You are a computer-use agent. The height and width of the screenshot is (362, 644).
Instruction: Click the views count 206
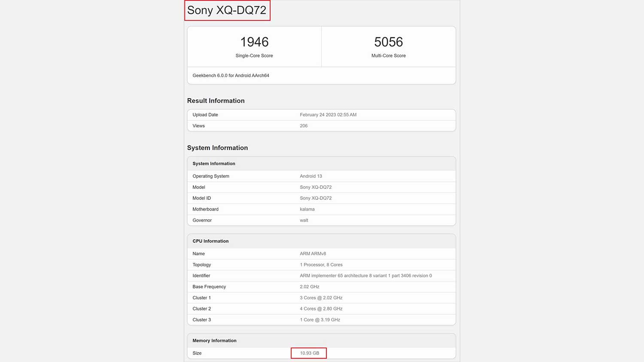(304, 126)
